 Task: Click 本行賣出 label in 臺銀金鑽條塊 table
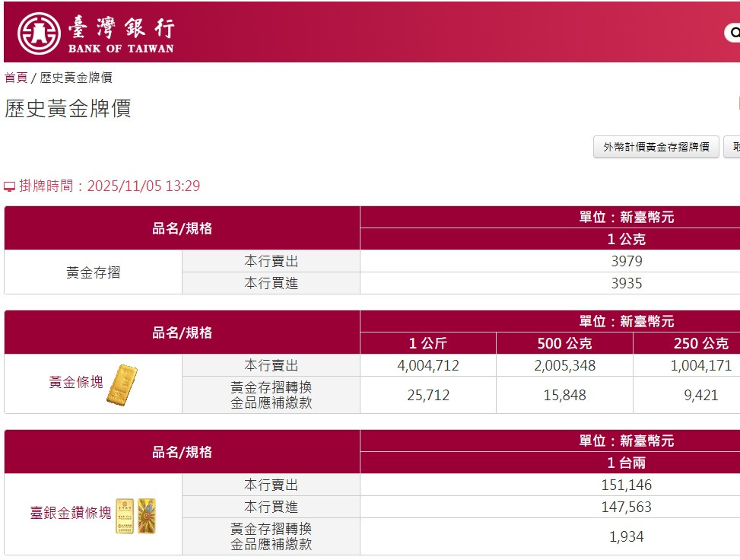[x=271, y=485]
